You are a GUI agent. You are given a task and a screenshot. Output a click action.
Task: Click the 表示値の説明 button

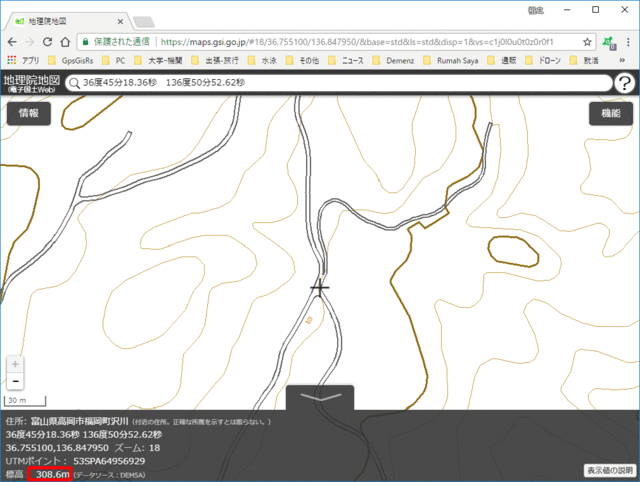(x=610, y=470)
